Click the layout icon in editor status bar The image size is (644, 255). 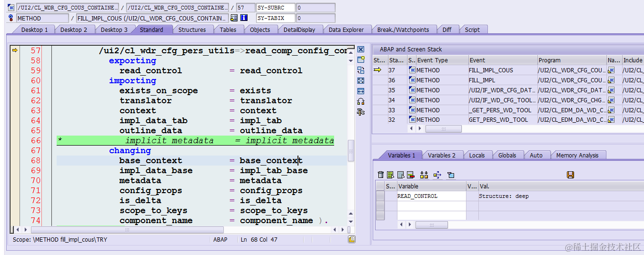[352, 240]
